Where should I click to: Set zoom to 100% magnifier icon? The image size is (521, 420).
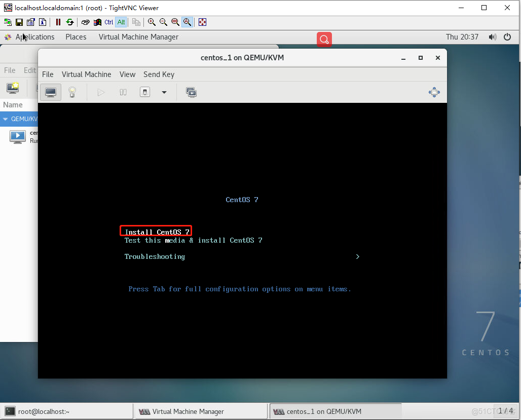click(x=175, y=22)
